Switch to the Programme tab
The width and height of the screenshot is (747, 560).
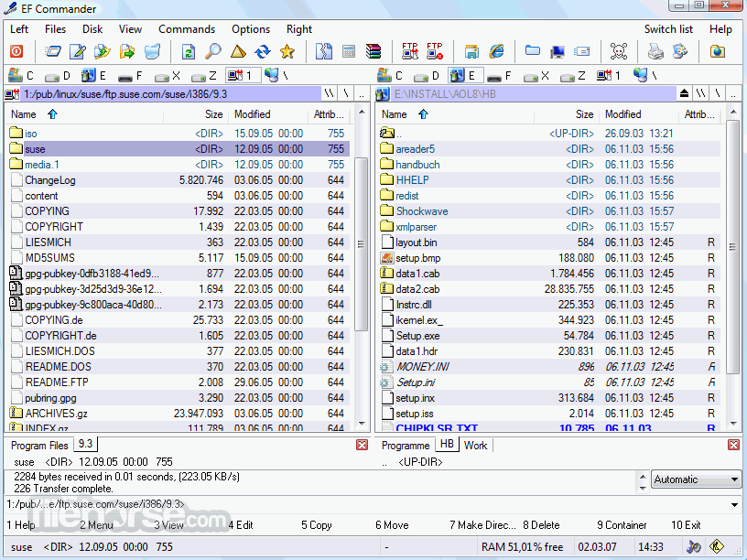[406, 446]
